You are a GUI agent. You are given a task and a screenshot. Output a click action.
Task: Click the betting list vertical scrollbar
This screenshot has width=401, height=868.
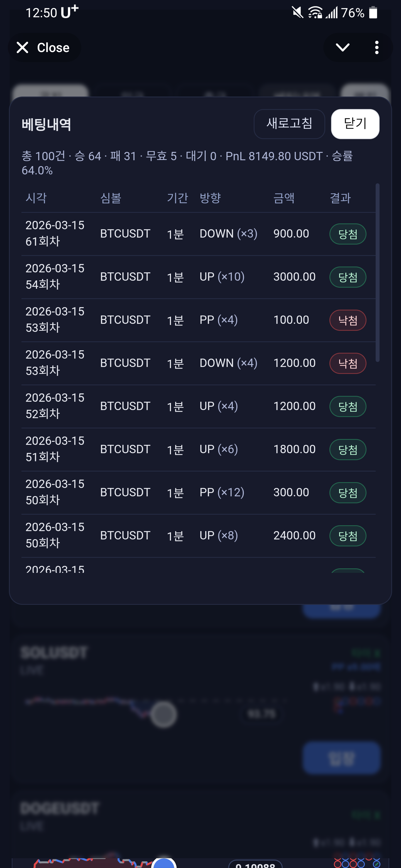377,273
